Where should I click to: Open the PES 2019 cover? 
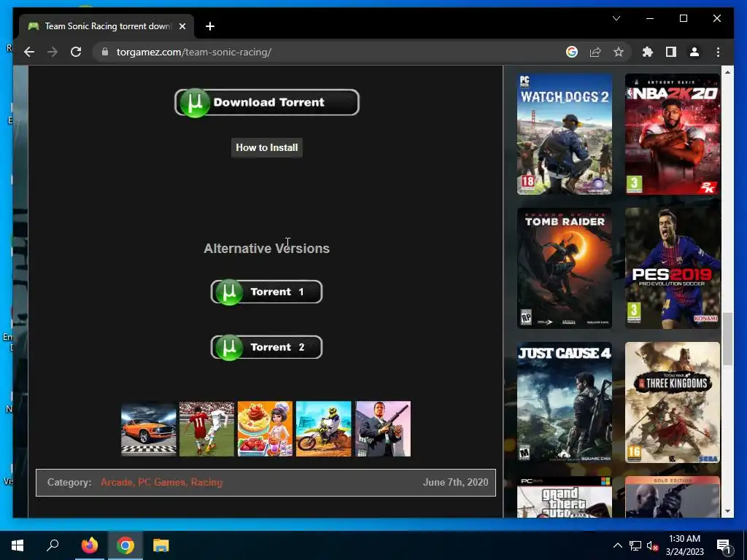coord(672,268)
